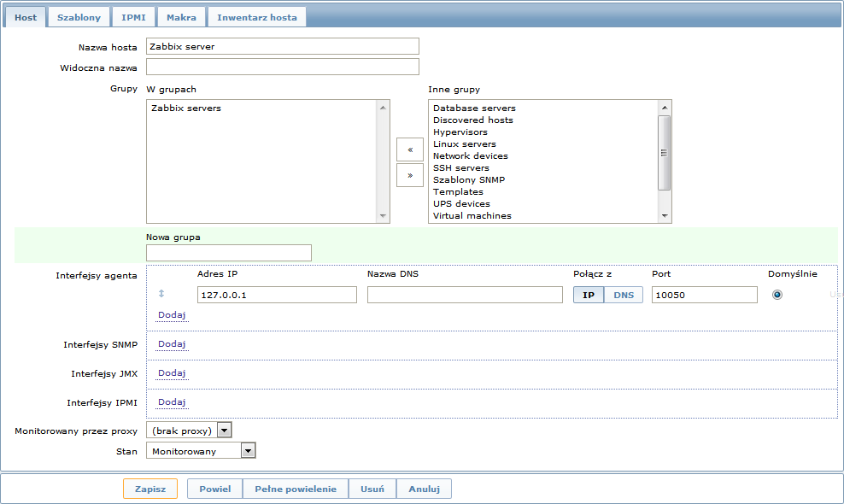This screenshot has height=504, width=844.
Task: Open the Stan dropdown
Action: [201, 451]
